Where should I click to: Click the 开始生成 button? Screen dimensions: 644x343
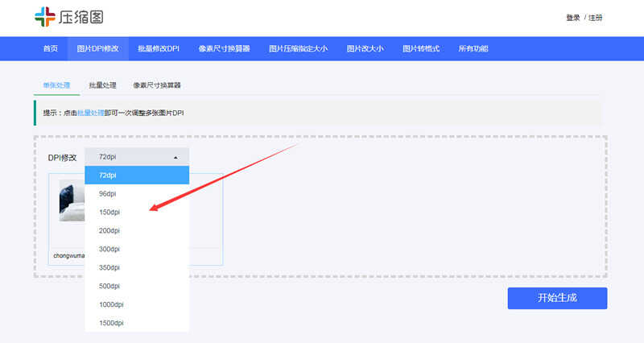point(557,298)
